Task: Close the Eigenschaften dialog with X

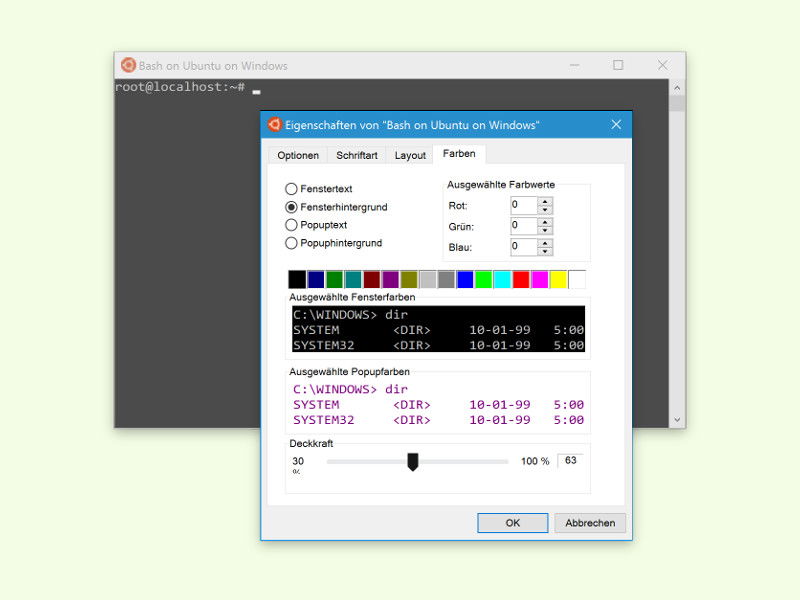Action: tap(616, 124)
